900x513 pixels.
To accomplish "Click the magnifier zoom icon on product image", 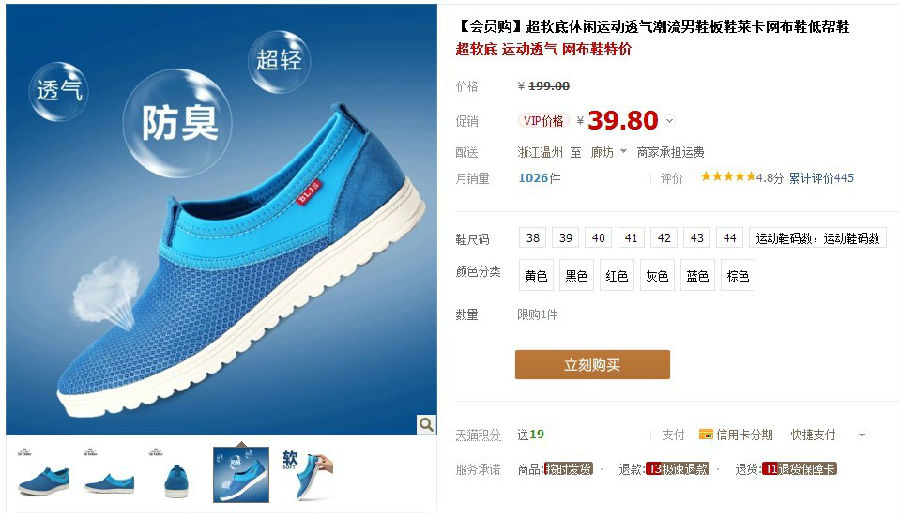I will coord(426,424).
